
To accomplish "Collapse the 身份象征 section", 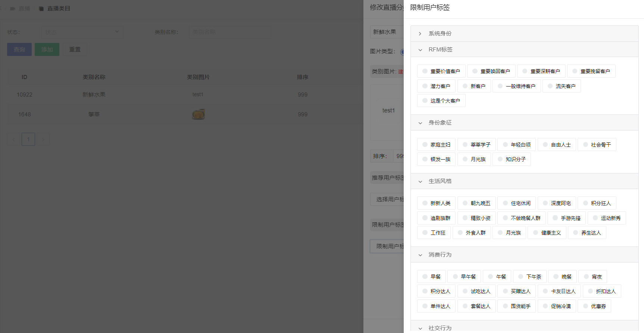I will [x=420, y=123].
